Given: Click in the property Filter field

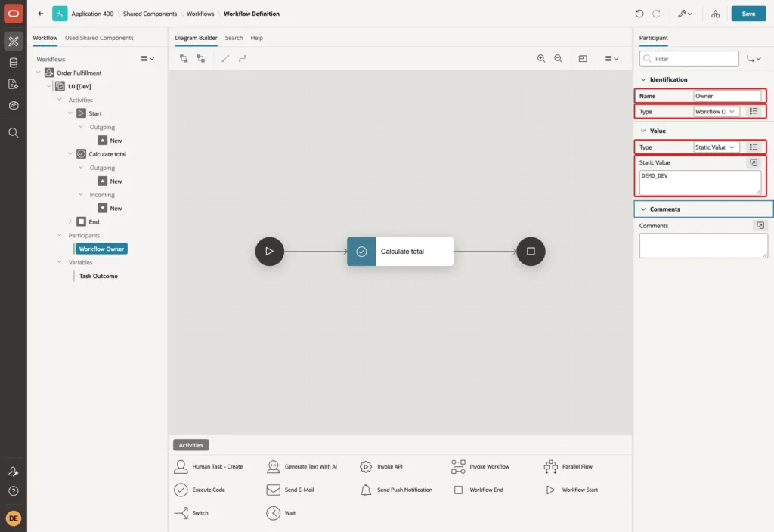Looking at the screenshot, I should click(x=689, y=59).
